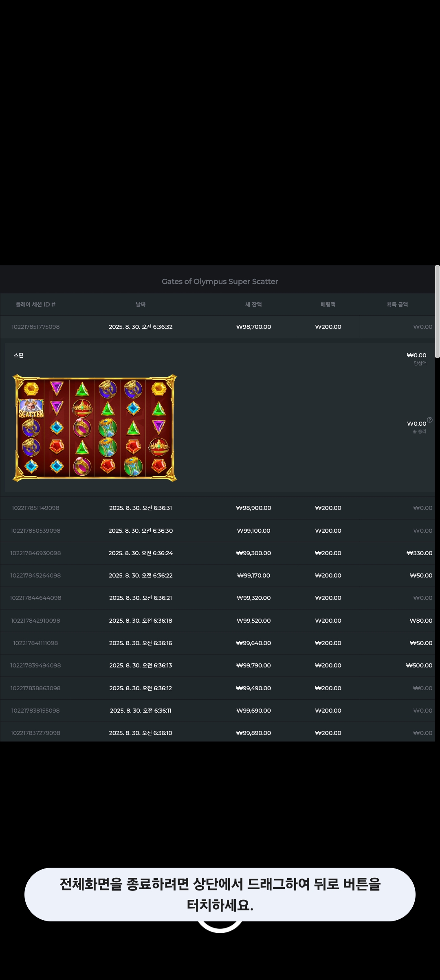Viewport: 440px width, 980px height.
Task: Collapse session row 102217851775098
Action: [218, 327]
